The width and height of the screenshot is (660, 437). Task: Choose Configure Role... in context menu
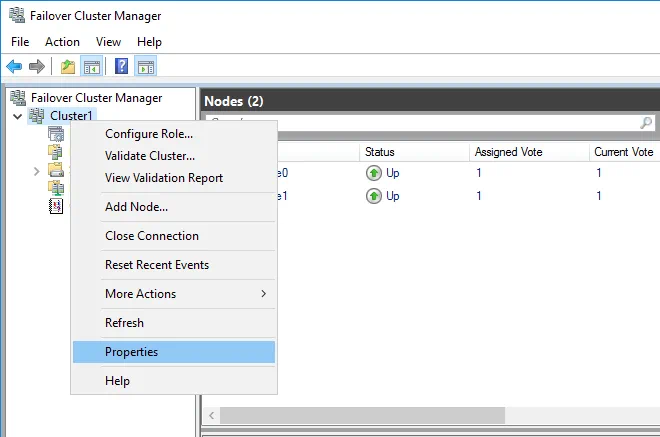149,134
